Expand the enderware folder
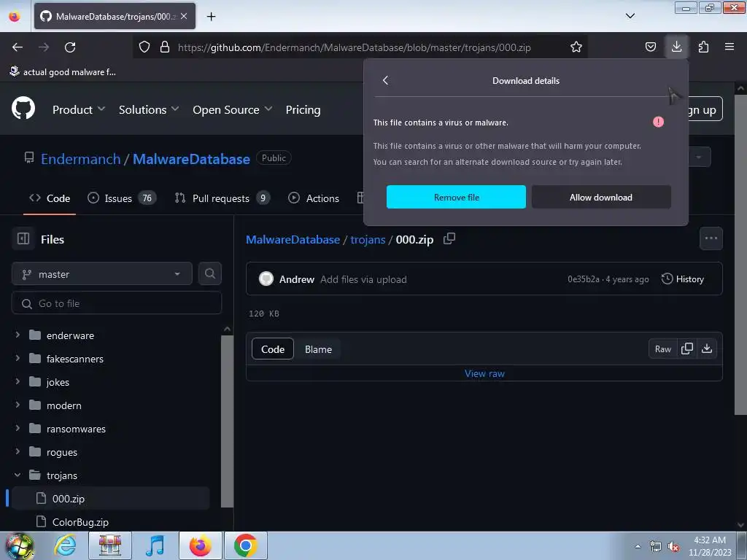The image size is (747, 560). pos(18,335)
